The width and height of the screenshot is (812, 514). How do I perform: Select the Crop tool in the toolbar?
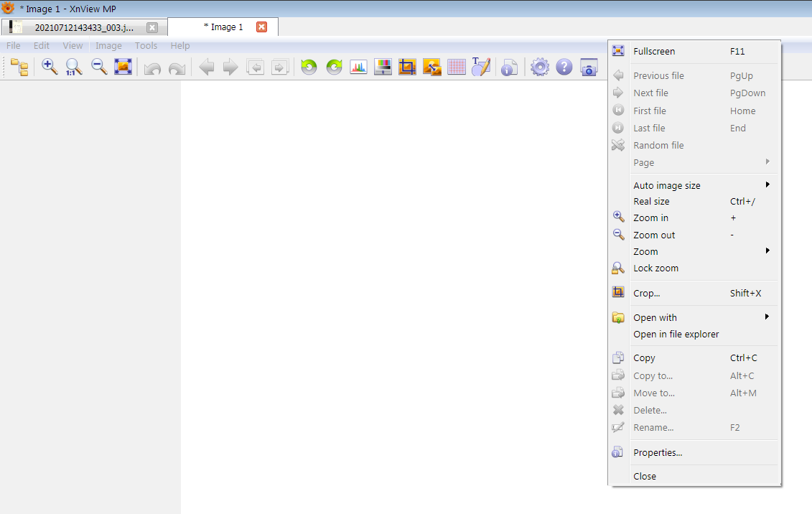click(407, 67)
